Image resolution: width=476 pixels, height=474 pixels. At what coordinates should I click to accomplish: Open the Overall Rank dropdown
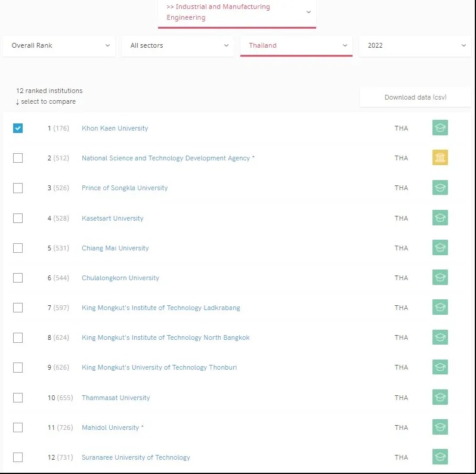(59, 45)
